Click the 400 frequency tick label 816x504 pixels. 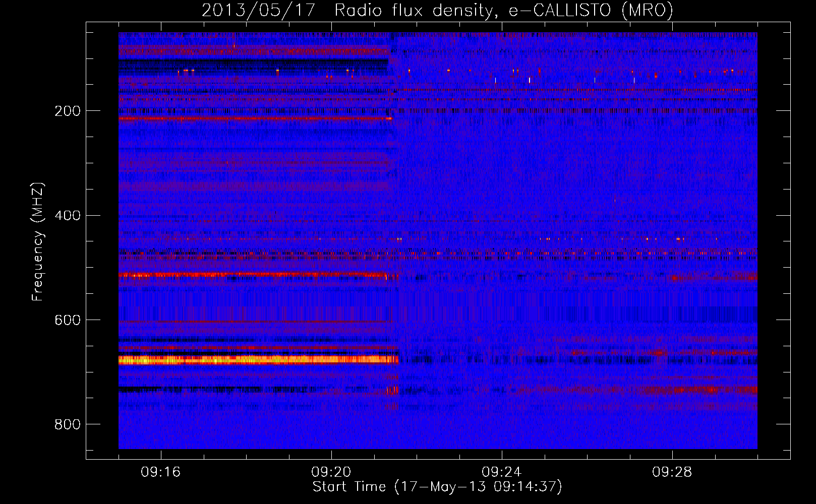click(68, 216)
